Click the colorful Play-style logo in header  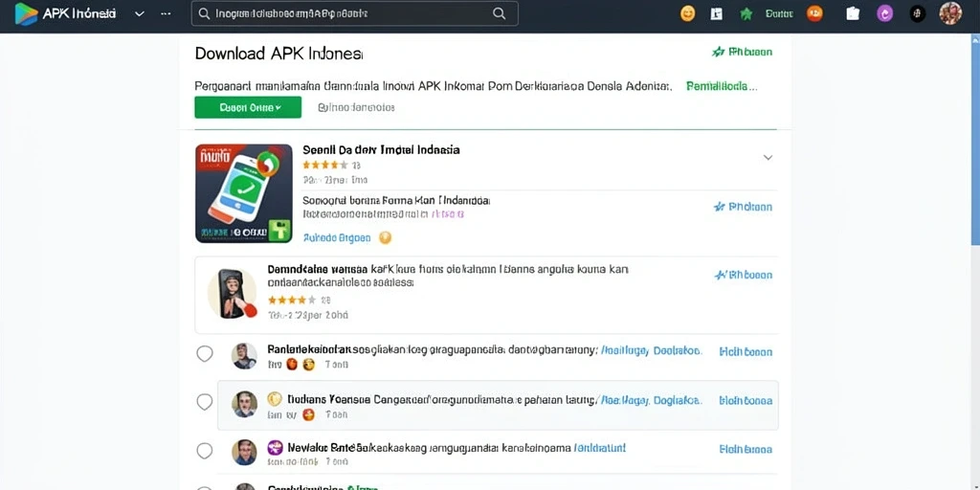coord(26,13)
